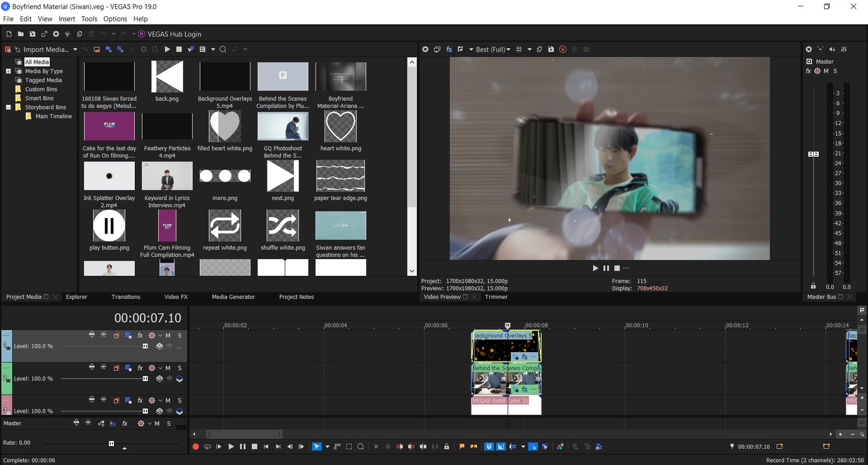
Task: Solo video track 2
Action: [x=179, y=368]
